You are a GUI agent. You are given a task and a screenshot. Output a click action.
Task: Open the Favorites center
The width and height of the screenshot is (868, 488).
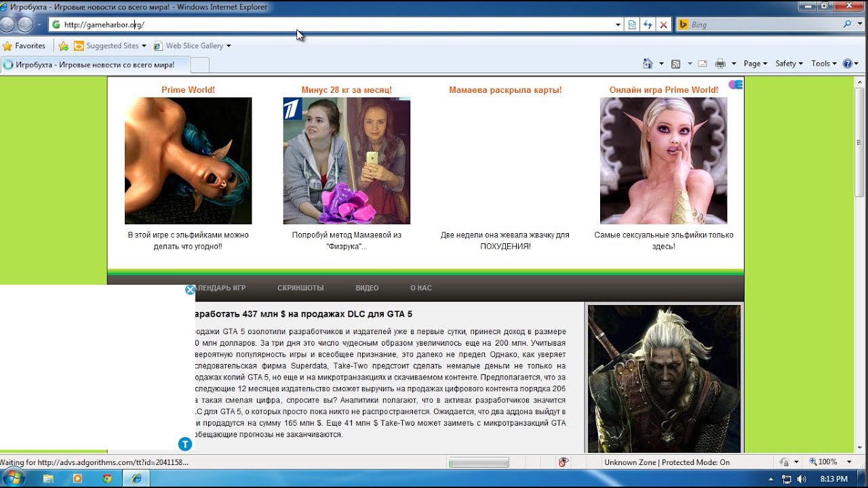pos(24,46)
